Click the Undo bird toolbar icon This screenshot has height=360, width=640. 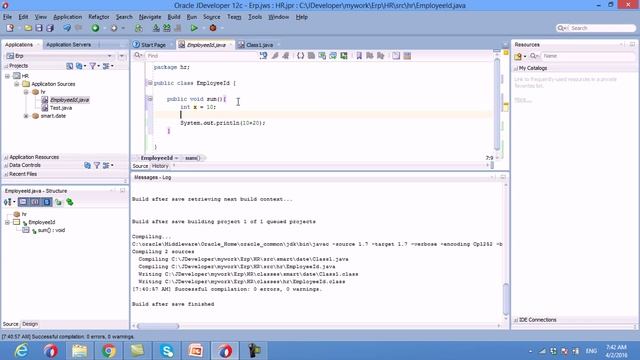tap(67, 28)
